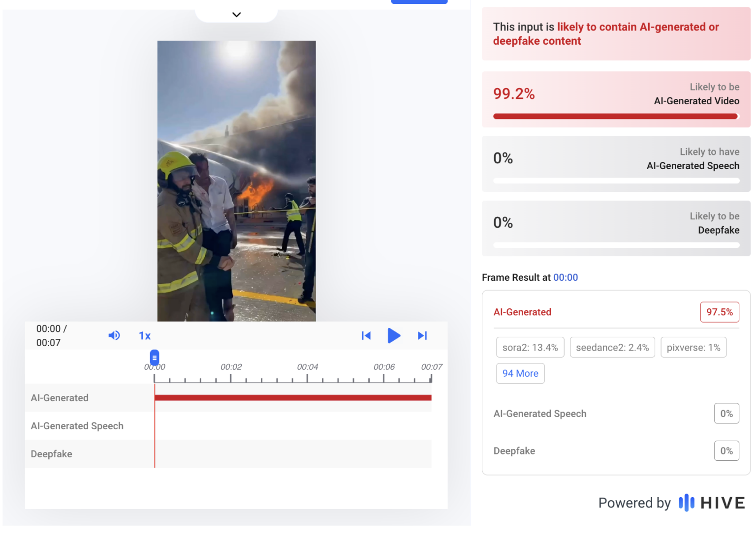The width and height of the screenshot is (756, 537).
Task: Collapse panel with top chevron arrow
Action: [x=236, y=15]
